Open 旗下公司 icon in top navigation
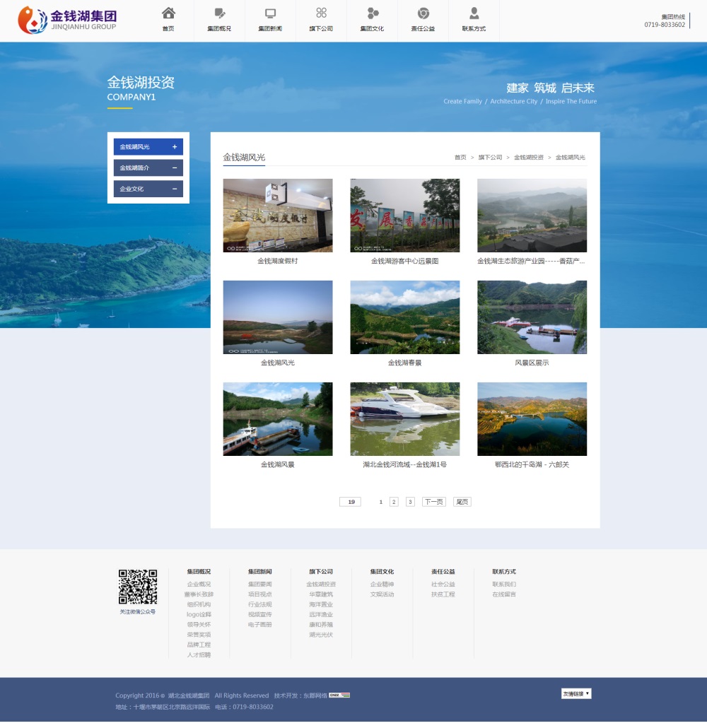The height and width of the screenshot is (728, 707). point(321,13)
